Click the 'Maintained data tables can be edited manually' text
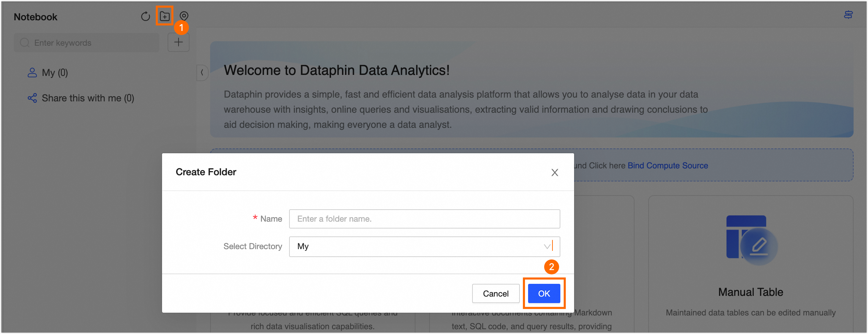 click(x=751, y=313)
